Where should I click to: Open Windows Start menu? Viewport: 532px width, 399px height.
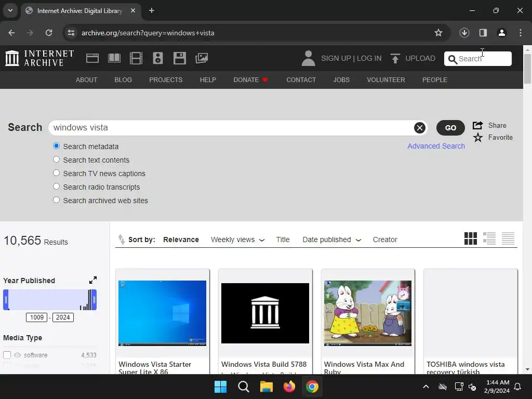[220, 387]
